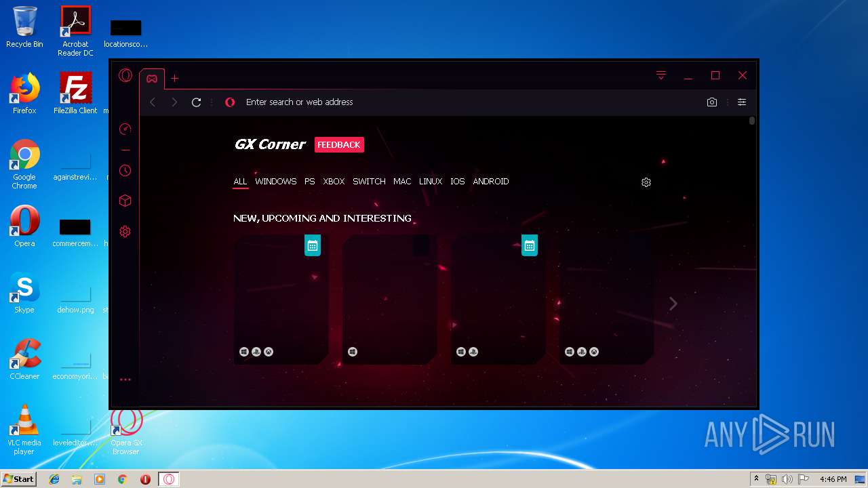
Task: Open Acrobat Reader DC desktop shortcut
Action: tap(75, 32)
